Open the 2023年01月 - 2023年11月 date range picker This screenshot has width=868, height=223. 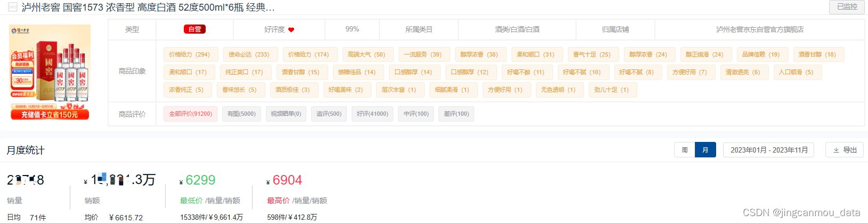(x=769, y=150)
